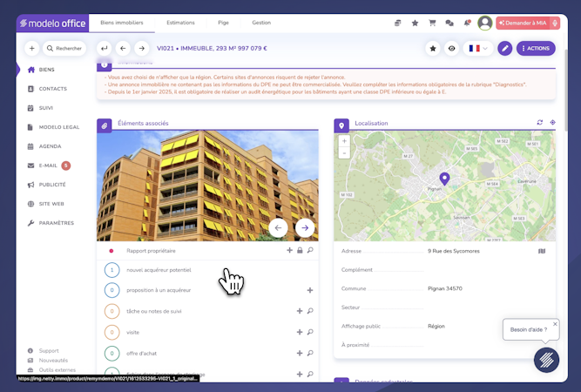Open the stacked windows icon in header

[397, 23]
